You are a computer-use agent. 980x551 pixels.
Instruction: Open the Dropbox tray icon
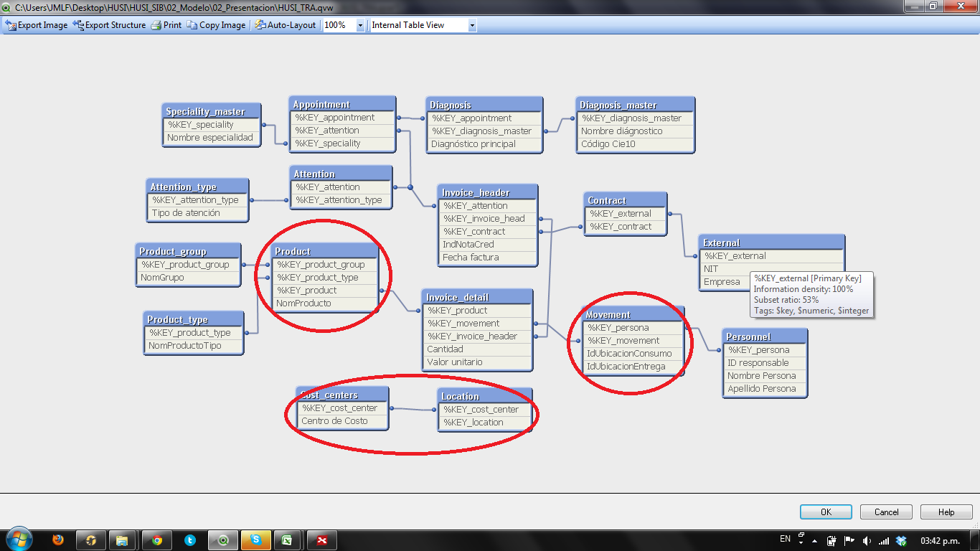point(902,540)
